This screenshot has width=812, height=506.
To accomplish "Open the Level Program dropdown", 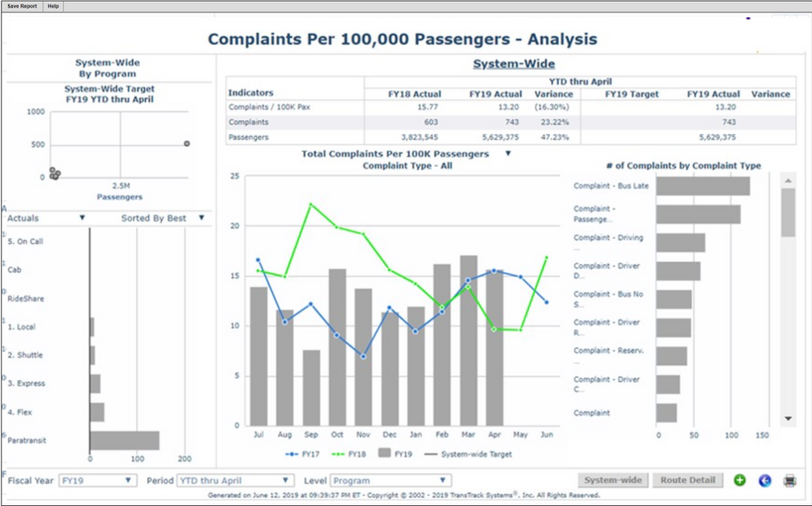I will tap(391, 481).
